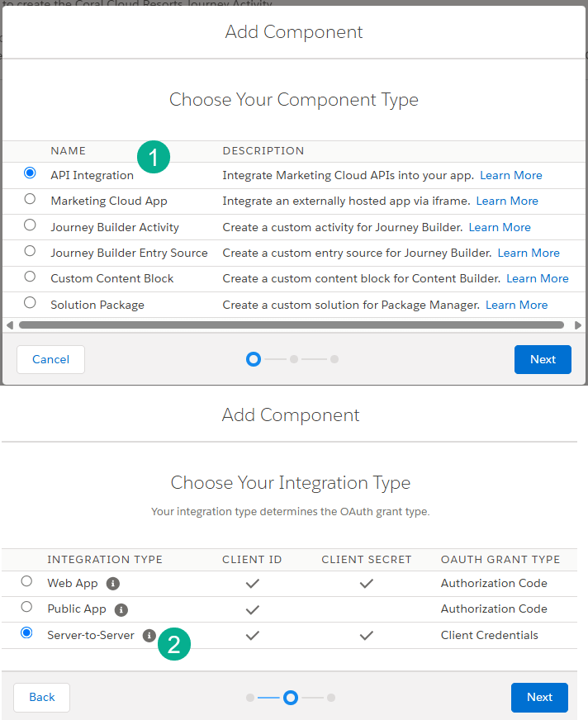Viewport: 588px width, 720px height.
Task: Click the 'Server-to-Server' label text
Action: point(91,635)
